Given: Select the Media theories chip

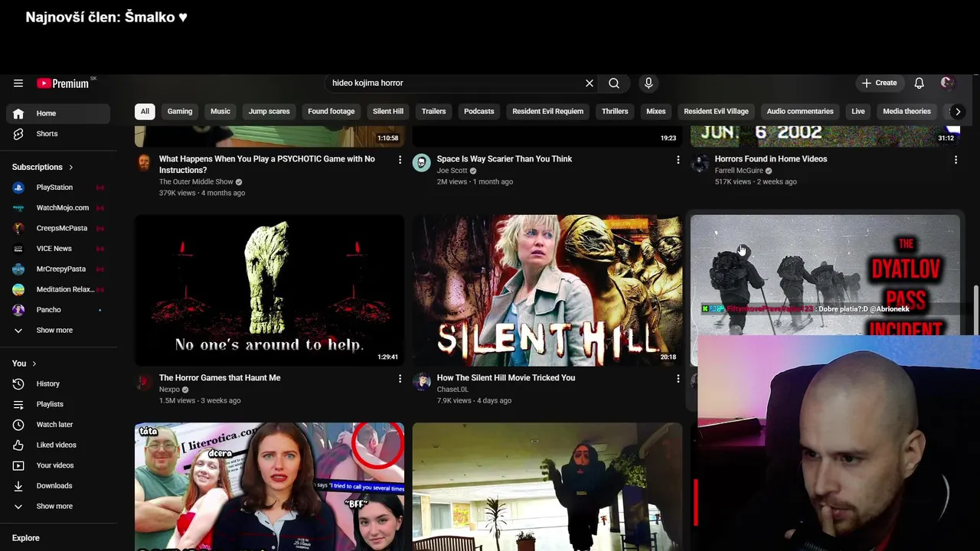Looking at the screenshot, I should [906, 112].
